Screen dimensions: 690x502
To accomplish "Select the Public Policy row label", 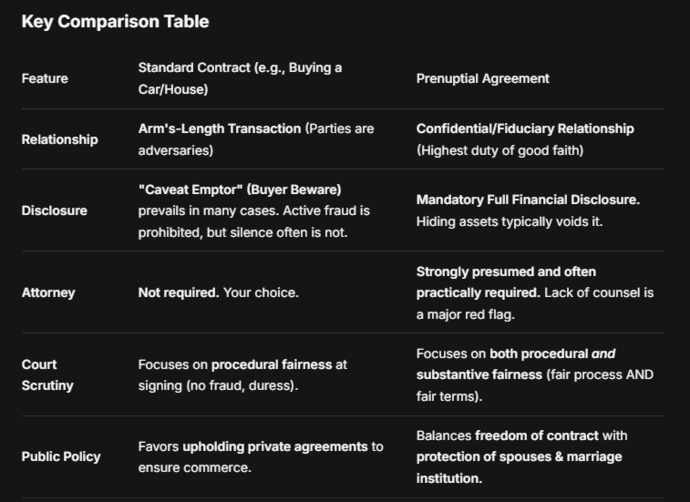I will pyautogui.click(x=61, y=457).
